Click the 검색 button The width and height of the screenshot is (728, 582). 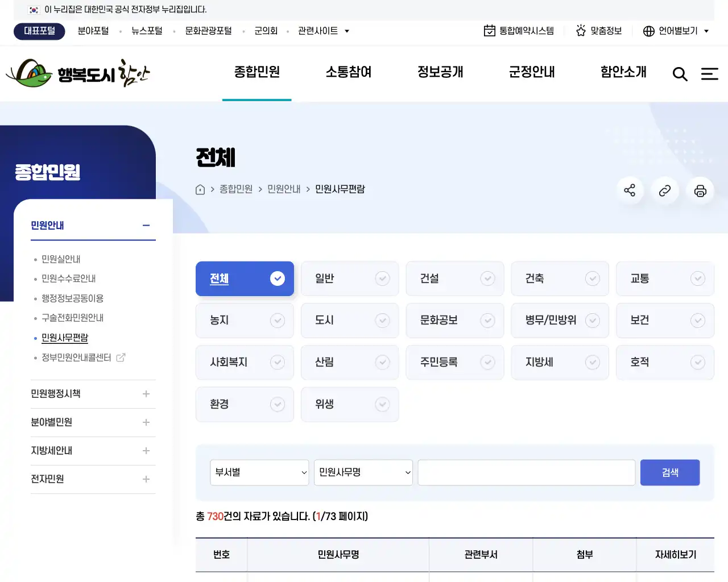[669, 472]
